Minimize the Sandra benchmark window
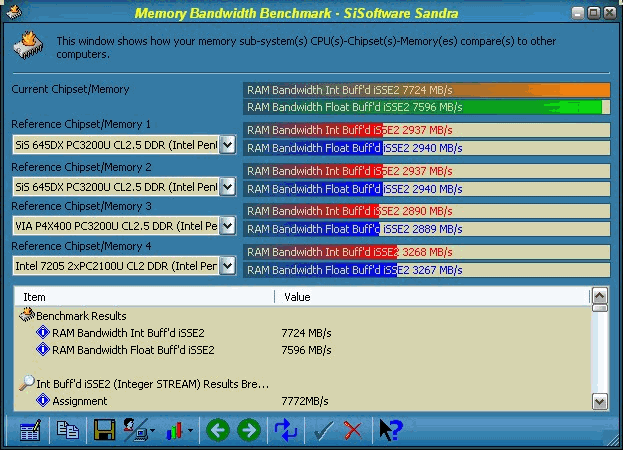The width and height of the screenshot is (623, 450). tap(578, 13)
